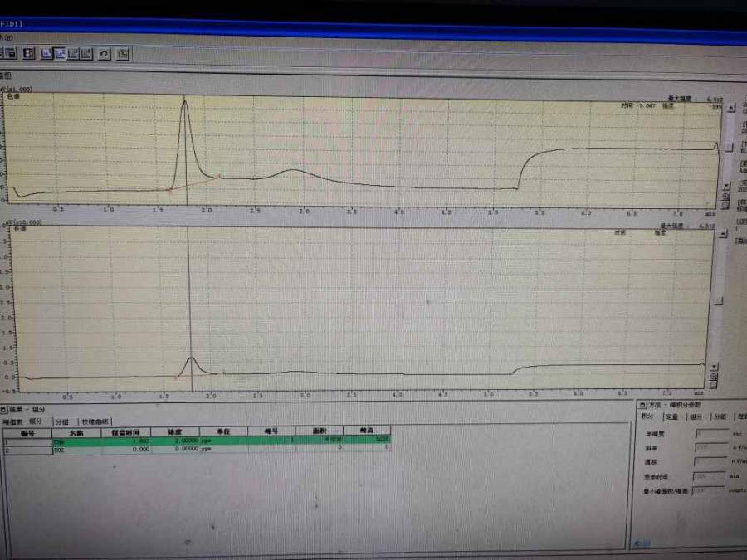Open the 定量 tab in method panel
Viewport: 747px width, 560px height.
tap(671, 416)
